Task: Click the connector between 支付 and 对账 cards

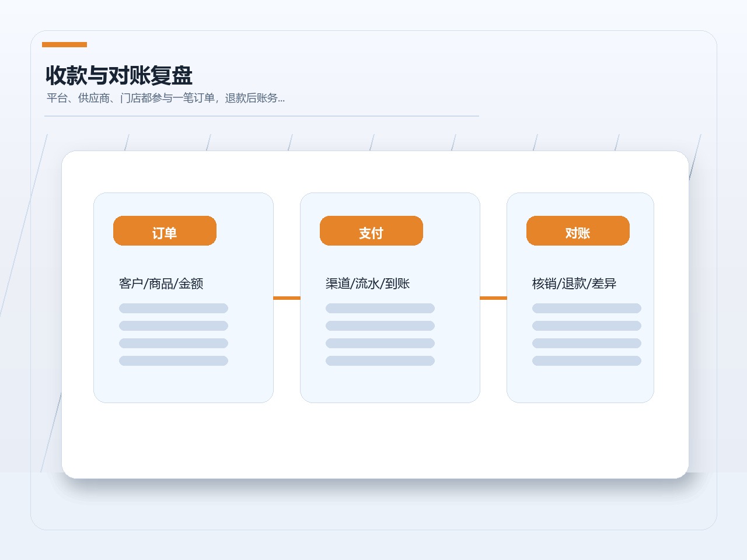Action: pyautogui.click(x=493, y=298)
